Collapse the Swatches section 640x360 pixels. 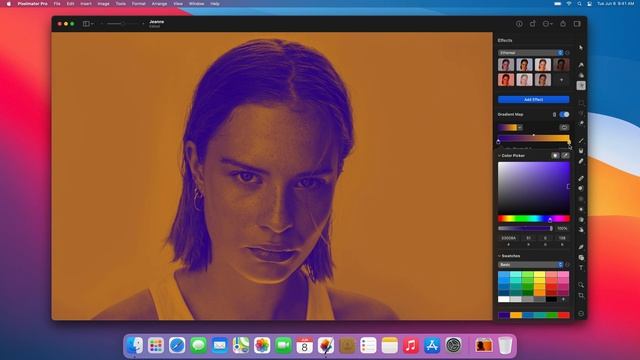499,256
